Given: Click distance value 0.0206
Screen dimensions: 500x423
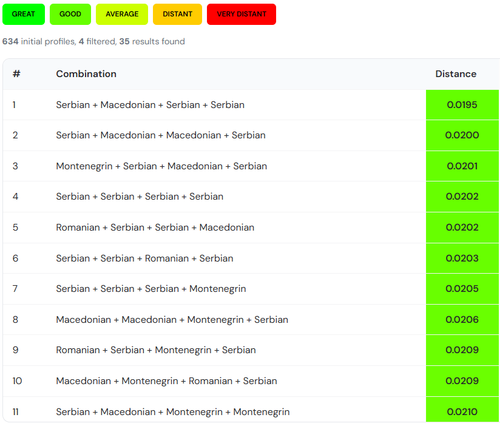Looking at the screenshot, I should point(462,319).
